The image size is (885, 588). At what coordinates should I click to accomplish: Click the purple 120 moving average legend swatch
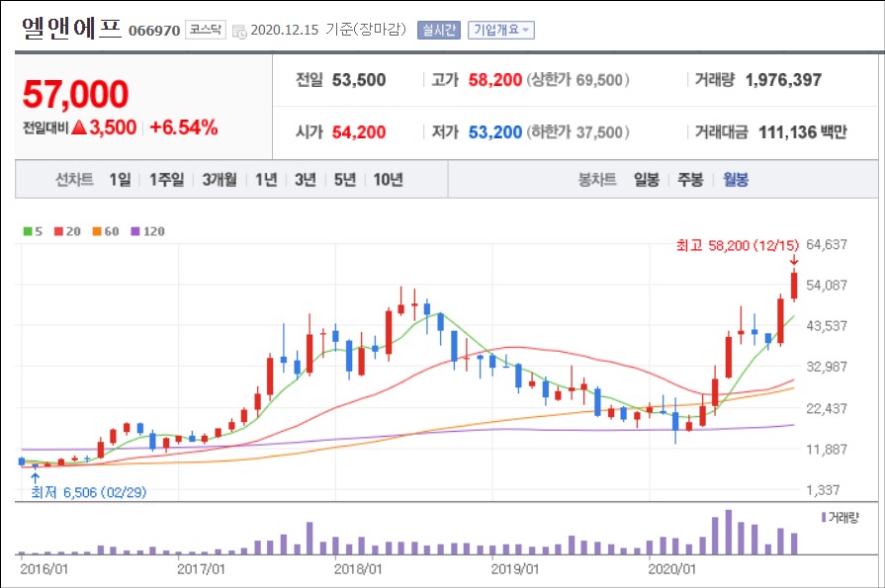(x=134, y=231)
